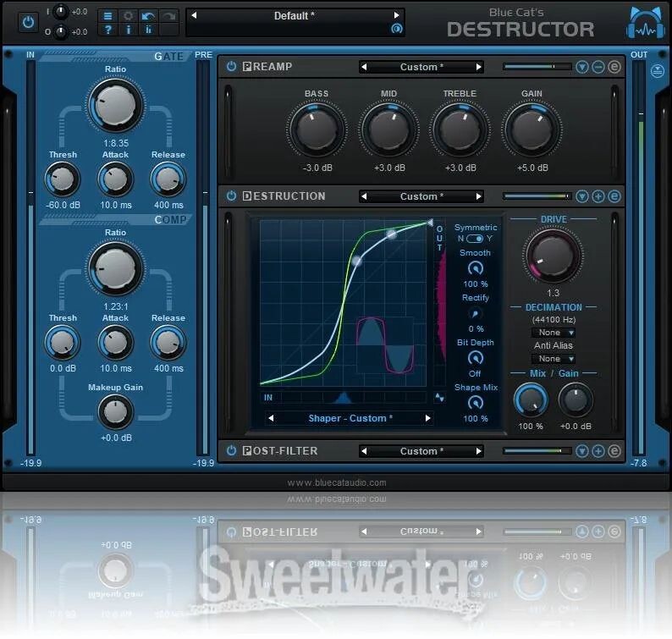Toggle the main plugin bypass power button
This screenshot has height=639, width=672.
(x=28, y=22)
